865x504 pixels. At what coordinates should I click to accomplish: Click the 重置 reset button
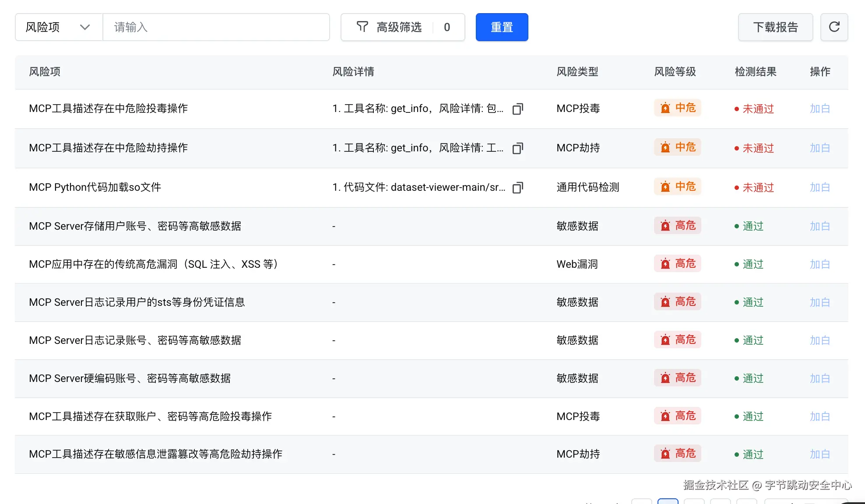point(502,27)
